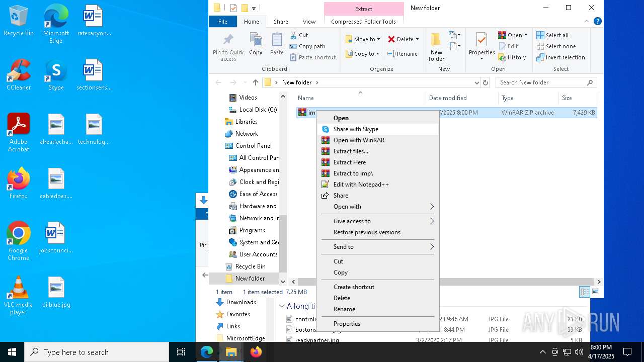Image resolution: width=644 pixels, height=362 pixels.
Task: Select Recycle Bin in navigation tree
Action: pyautogui.click(x=250, y=266)
